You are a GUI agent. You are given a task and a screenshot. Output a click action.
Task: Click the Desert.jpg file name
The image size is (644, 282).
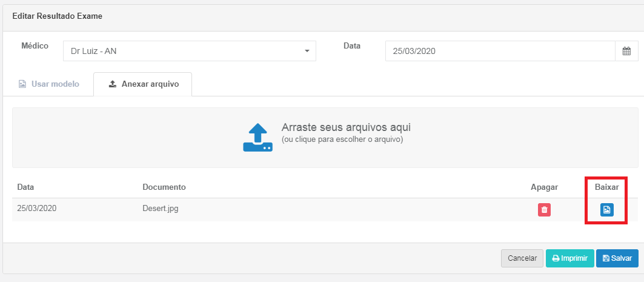[160, 208]
